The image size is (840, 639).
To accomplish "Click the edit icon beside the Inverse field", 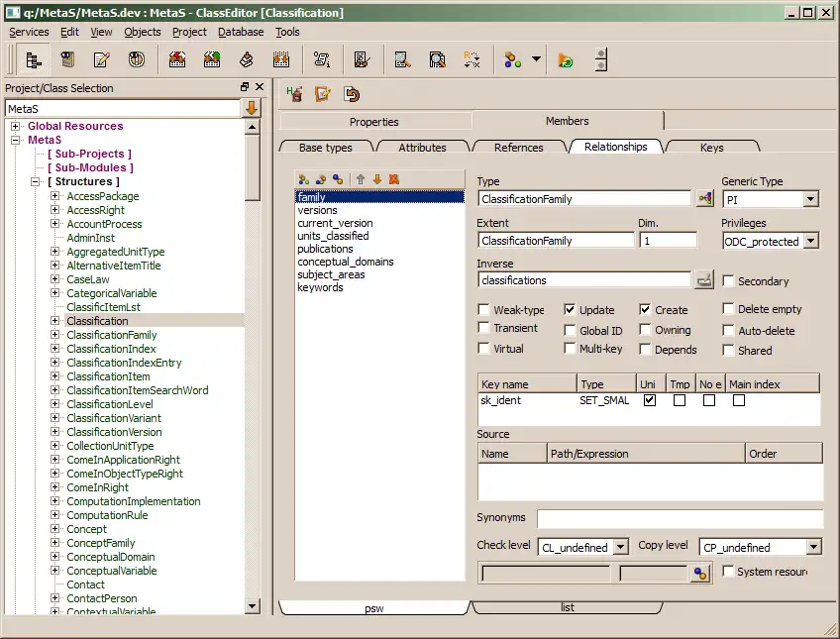I will 704,280.
